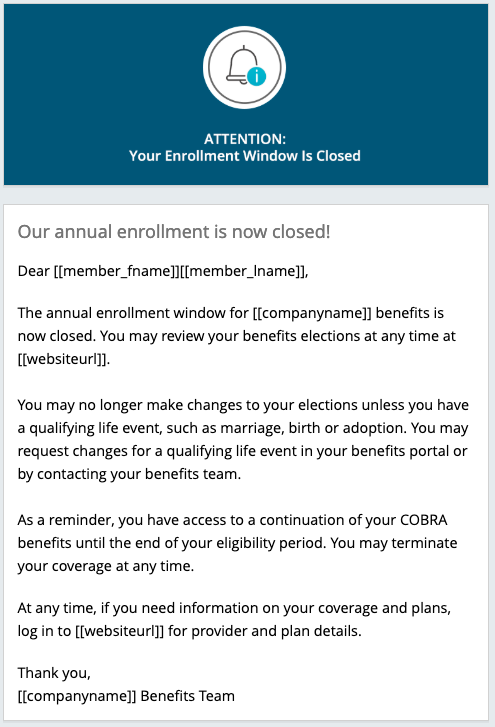
Task: Select 'Your Enrollment Window Is Closed' title
Action: coord(245,156)
